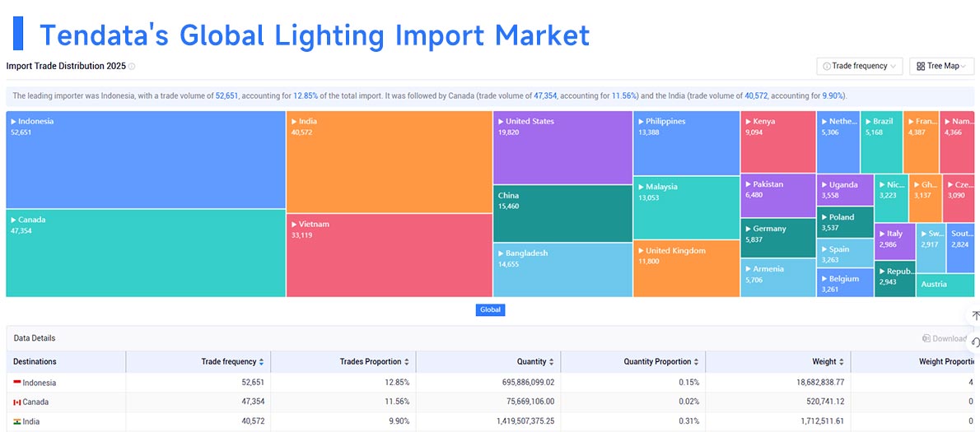Download the data details
This screenshot has width=980, height=432.
coord(945,338)
